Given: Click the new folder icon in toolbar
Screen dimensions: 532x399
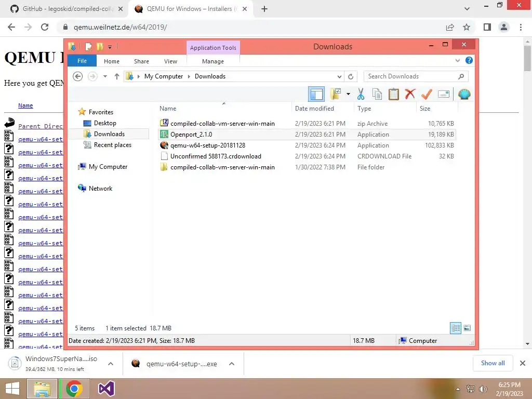Looking at the screenshot, I should tap(336, 94).
